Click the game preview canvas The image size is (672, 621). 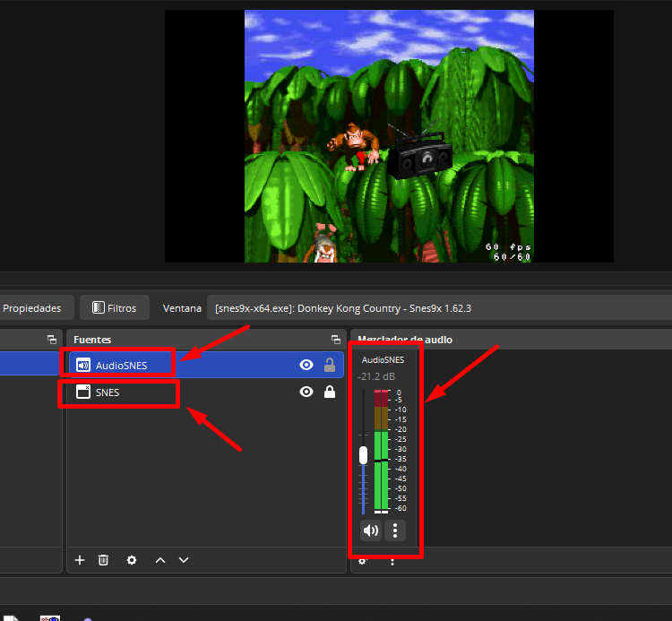(389, 136)
